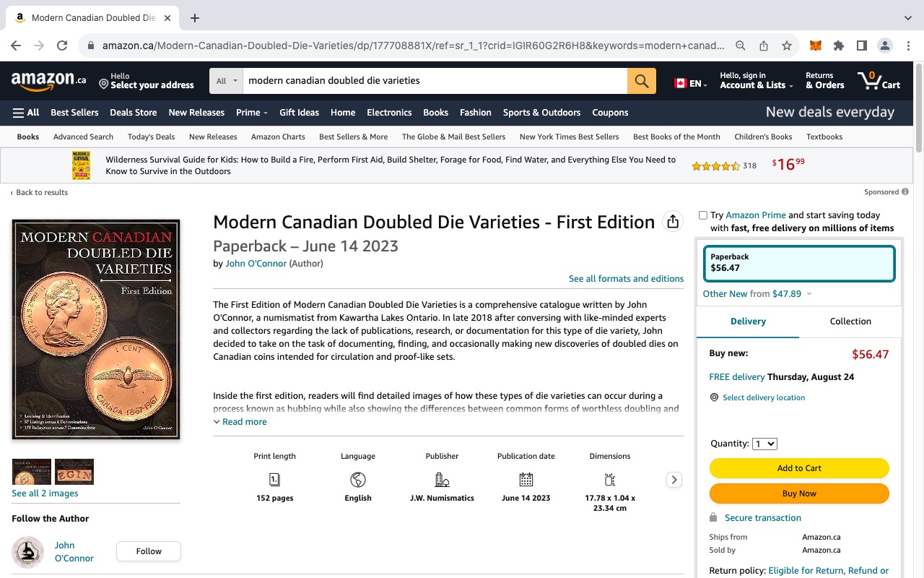Image resolution: width=924 pixels, height=578 pixels.
Task: Click the Dimensions icon
Action: (610, 479)
